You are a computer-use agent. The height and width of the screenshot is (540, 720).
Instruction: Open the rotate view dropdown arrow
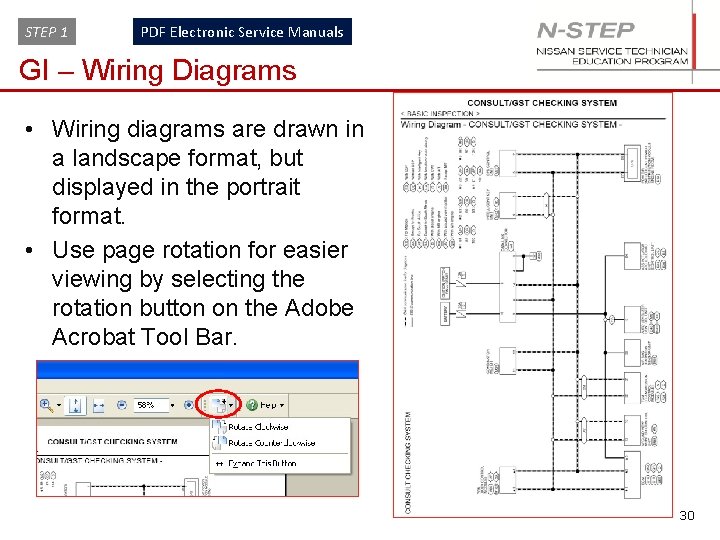231,405
